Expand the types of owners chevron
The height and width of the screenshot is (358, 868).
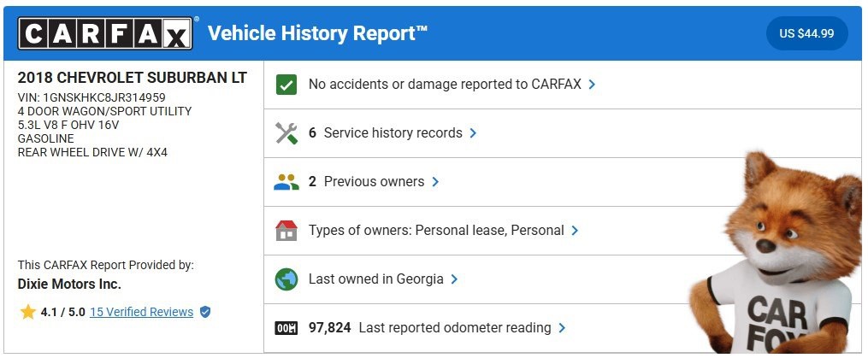click(x=575, y=231)
